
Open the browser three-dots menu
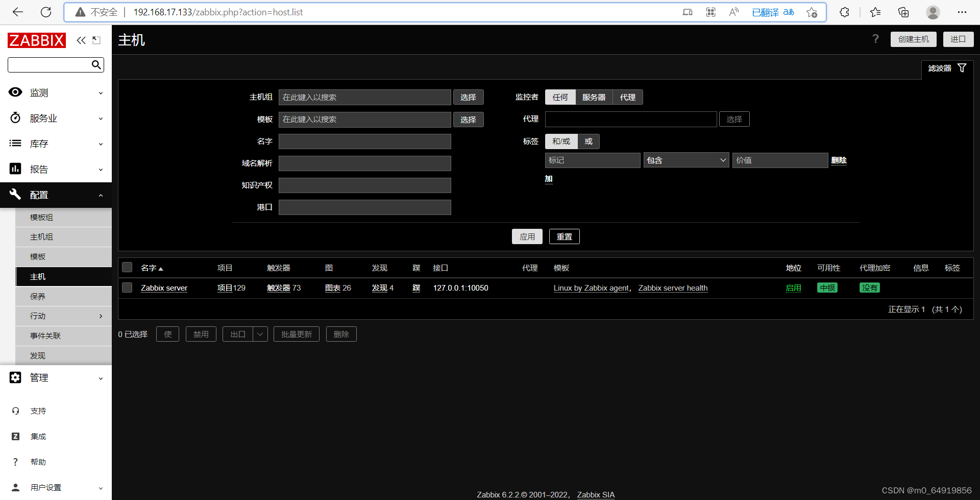point(962,12)
